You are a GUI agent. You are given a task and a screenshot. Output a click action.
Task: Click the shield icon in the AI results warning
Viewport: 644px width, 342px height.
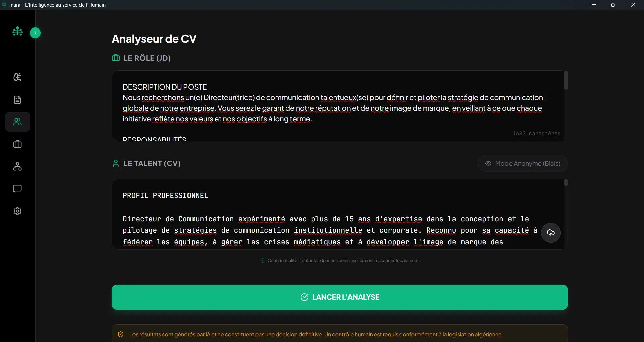pyautogui.click(x=121, y=334)
